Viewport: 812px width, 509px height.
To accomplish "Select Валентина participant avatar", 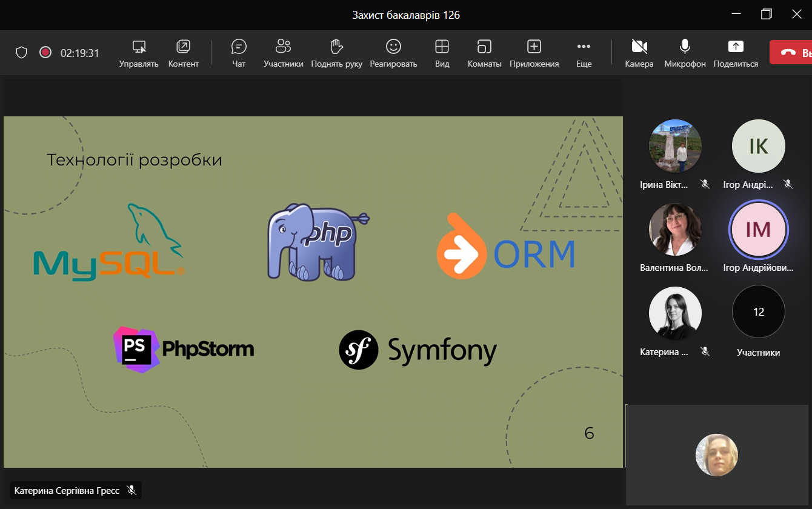I will click(675, 229).
